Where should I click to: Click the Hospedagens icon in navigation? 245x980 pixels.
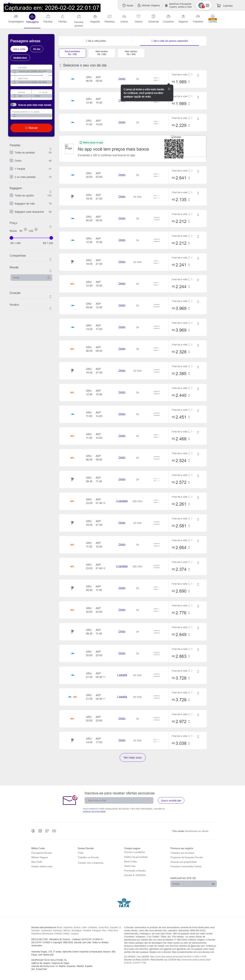click(16, 17)
